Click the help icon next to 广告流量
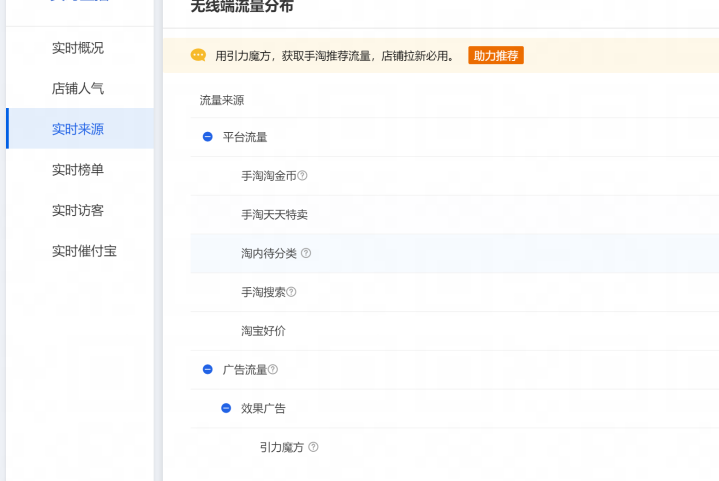 [x=273, y=369]
